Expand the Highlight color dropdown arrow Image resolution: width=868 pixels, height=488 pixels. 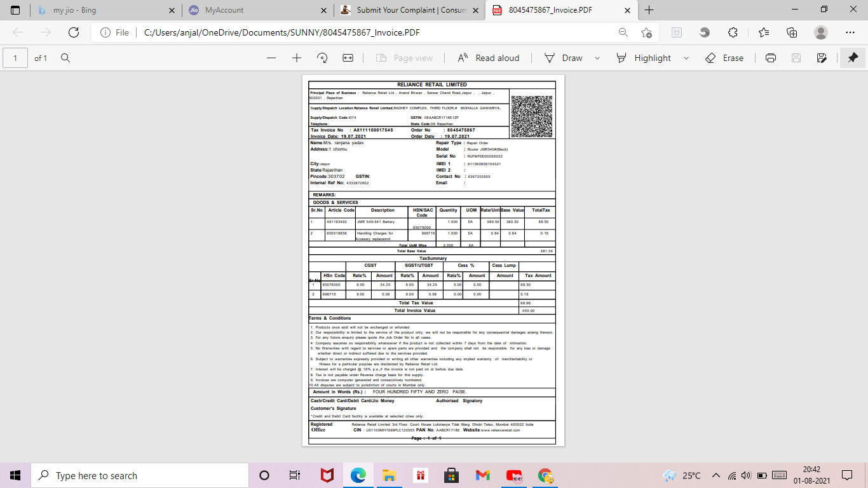(x=686, y=58)
